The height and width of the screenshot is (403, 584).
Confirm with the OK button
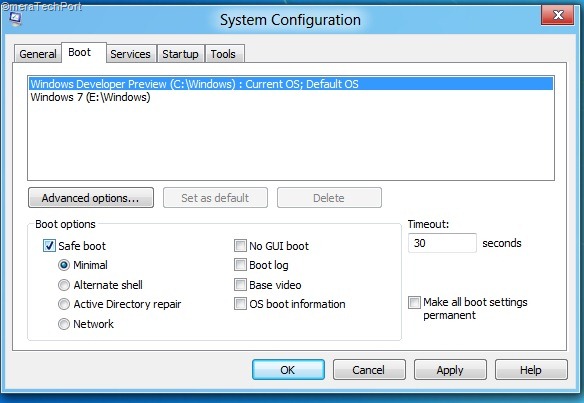[288, 370]
